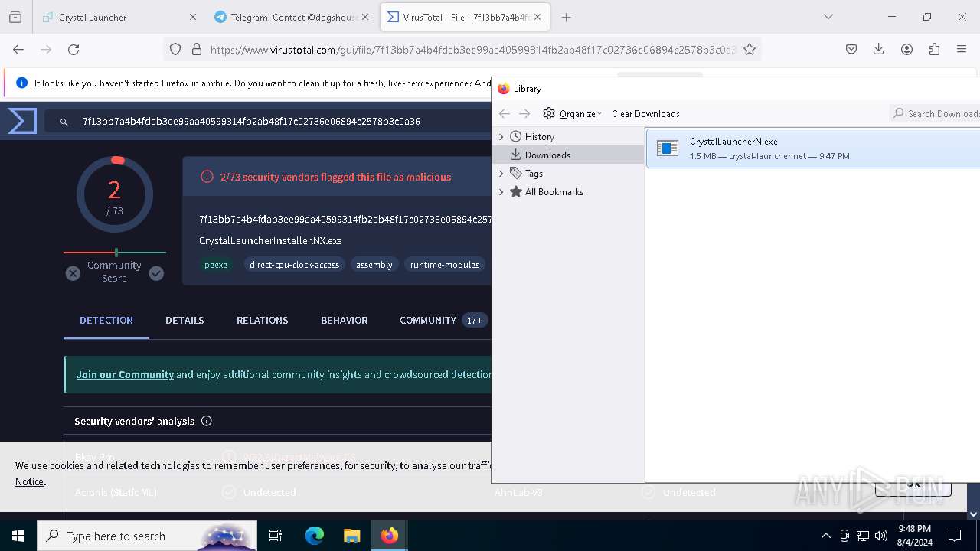
Task: Open the cookie Notice link
Action: pyautogui.click(x=29, y=481)
